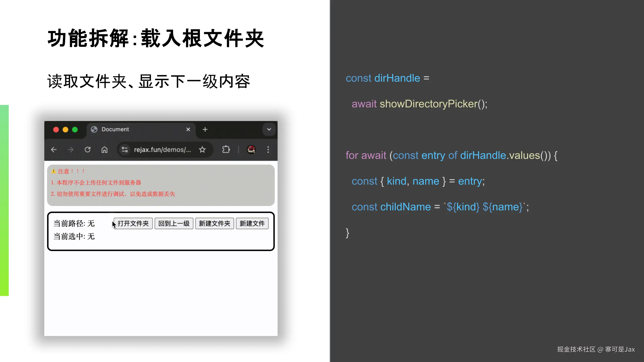Click the browser back arrow

pyautogui.click(x=54, y=150)
